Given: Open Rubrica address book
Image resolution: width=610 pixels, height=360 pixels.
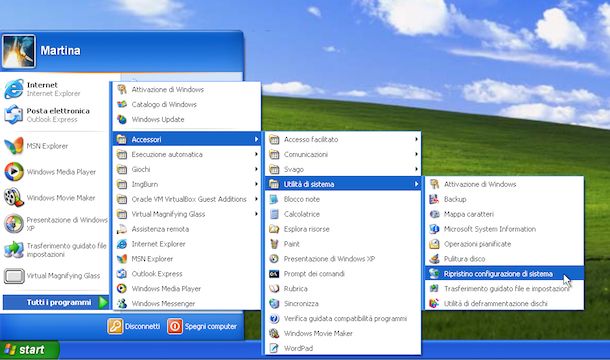Looking at the screenshot, I should [x=343, y=289].
